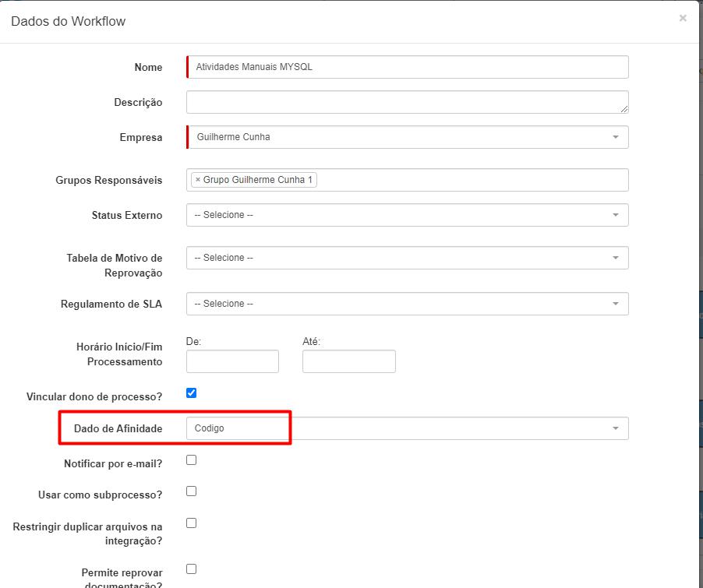Click the Dado de Afinidade arrow icon
The width and height of the screenshot is (703, 588).
616,428
